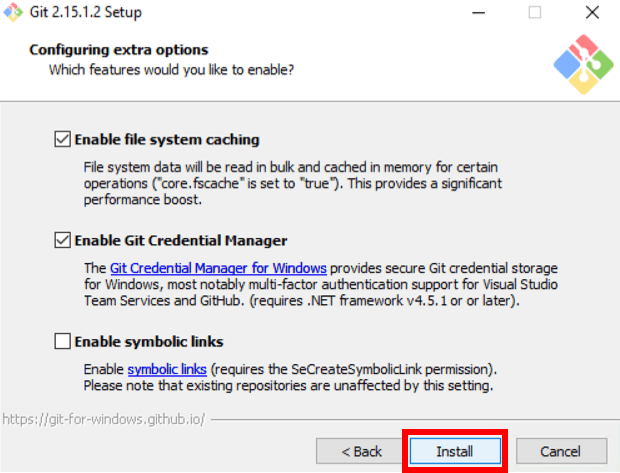
Task: Click the Enable symbolic links label
Action: (x=149, y=341)
